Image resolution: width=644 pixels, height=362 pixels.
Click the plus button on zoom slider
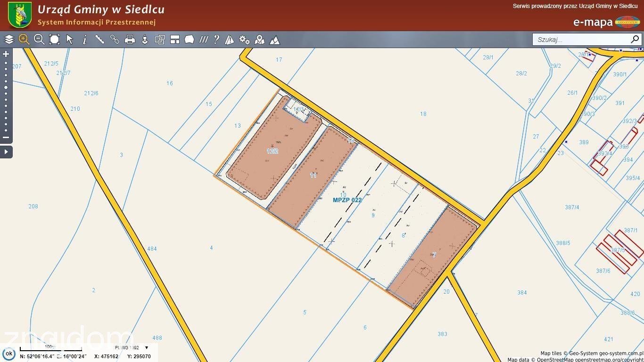tap(6, 54)
